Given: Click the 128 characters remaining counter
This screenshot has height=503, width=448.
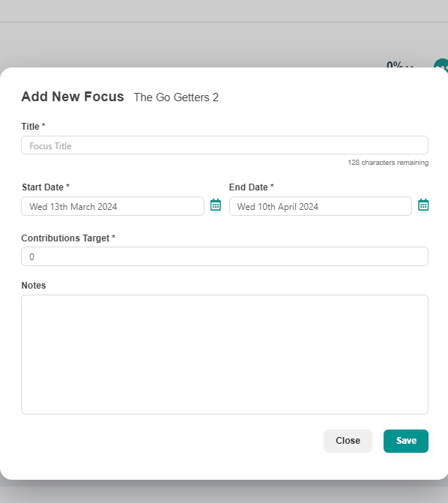Looking at the screenshot, I should coord(388,163).
